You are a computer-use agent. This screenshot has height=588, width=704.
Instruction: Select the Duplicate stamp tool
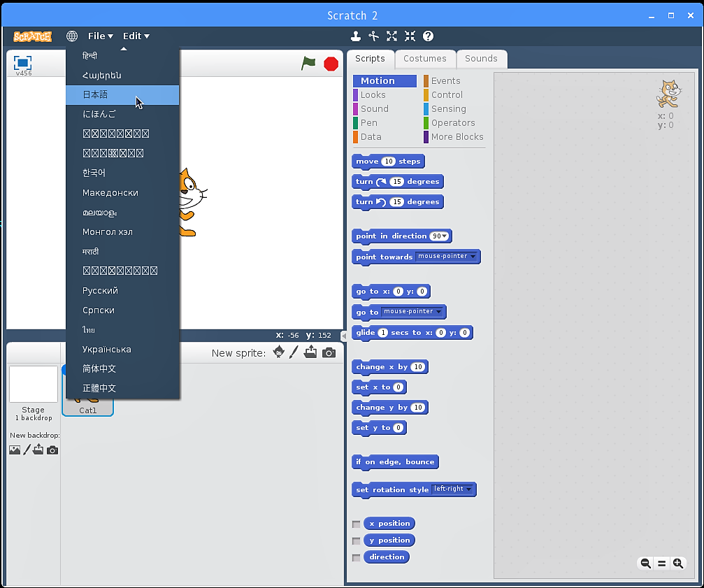click(x=356, y=36)
